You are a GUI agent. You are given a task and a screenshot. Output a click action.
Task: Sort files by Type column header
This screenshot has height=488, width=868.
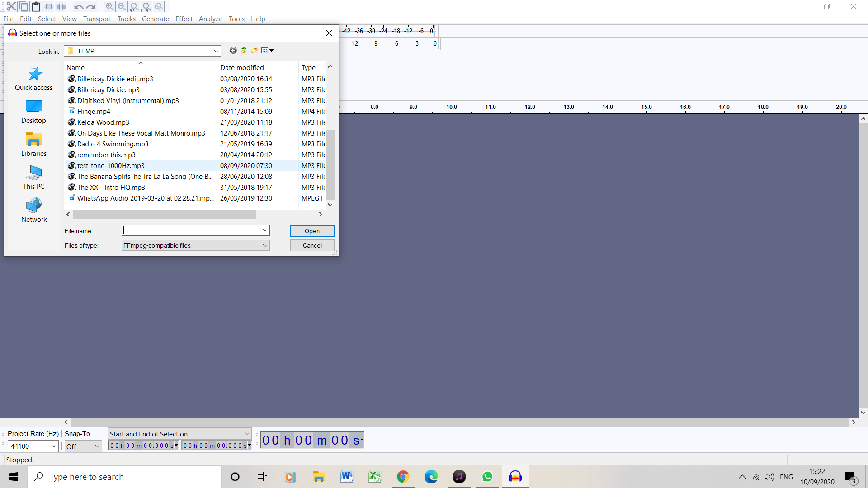[x=312, y=67]
